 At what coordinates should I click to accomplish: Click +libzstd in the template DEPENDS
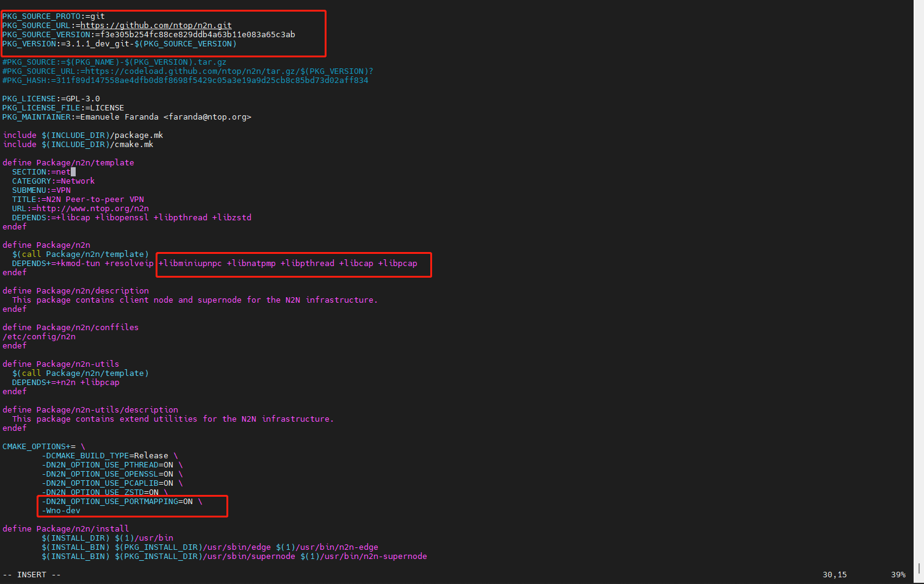pos(232,218)
